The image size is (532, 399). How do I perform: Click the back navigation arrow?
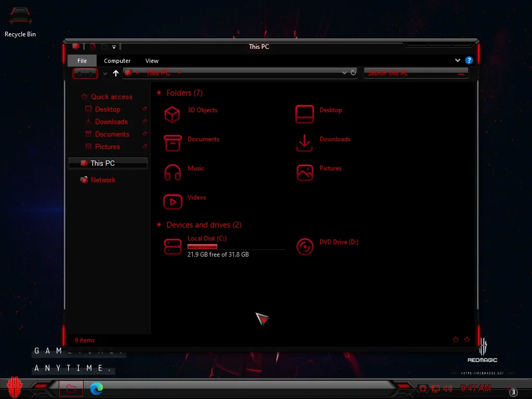pyautogui.click(x=79, y=73)
